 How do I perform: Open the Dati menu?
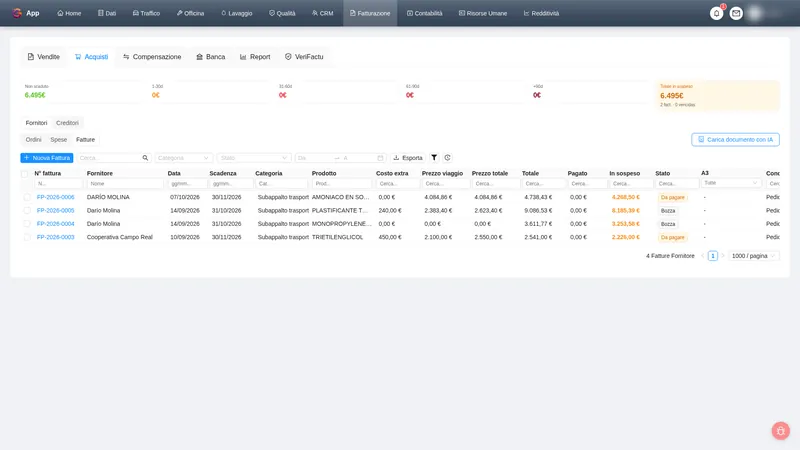(x=107, y=13)
